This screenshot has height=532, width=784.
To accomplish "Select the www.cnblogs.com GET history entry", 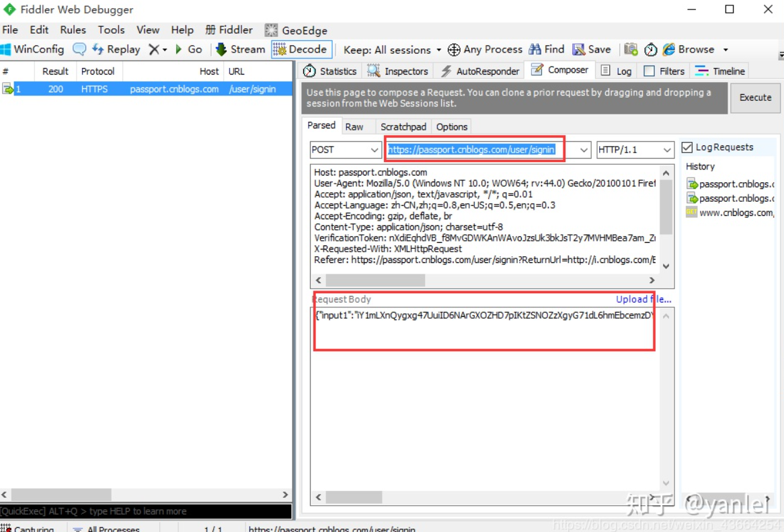I will [x=730, y=213].
